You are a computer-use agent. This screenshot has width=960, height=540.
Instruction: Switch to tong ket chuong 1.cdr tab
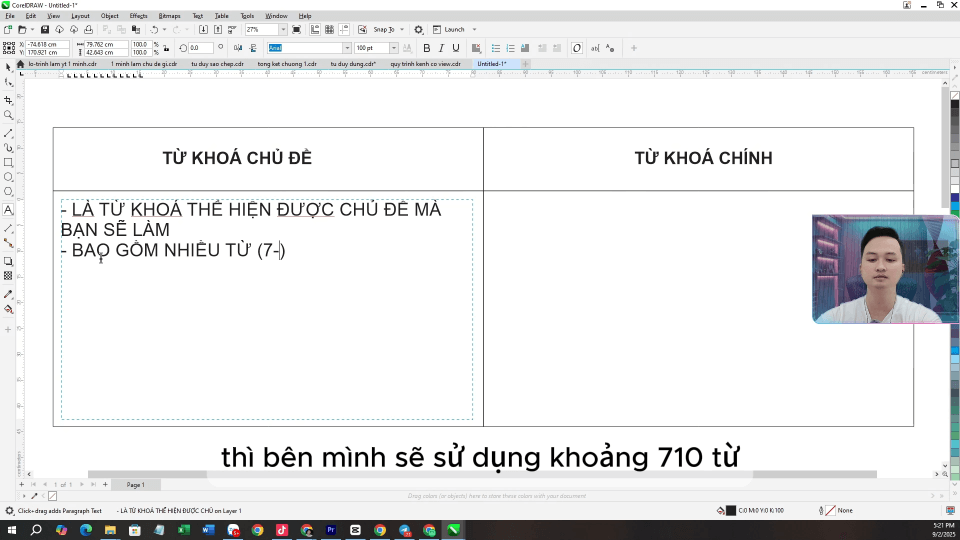287,64
